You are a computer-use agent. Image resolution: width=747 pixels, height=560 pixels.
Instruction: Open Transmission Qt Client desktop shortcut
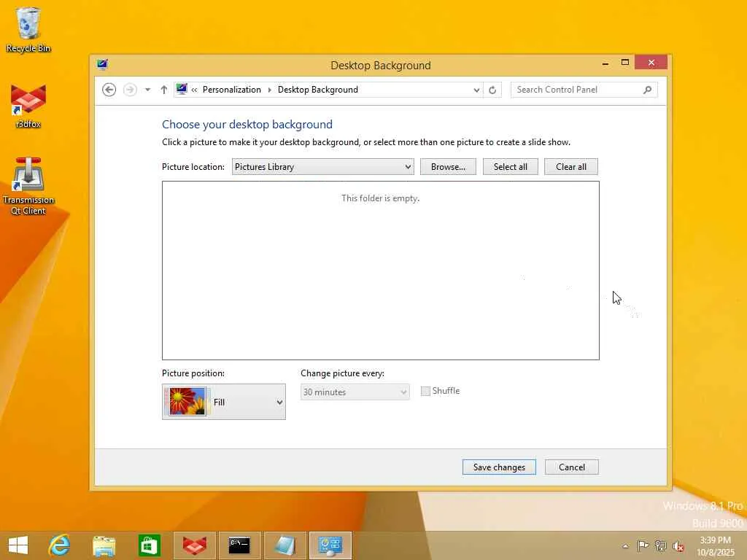[28, 186]
